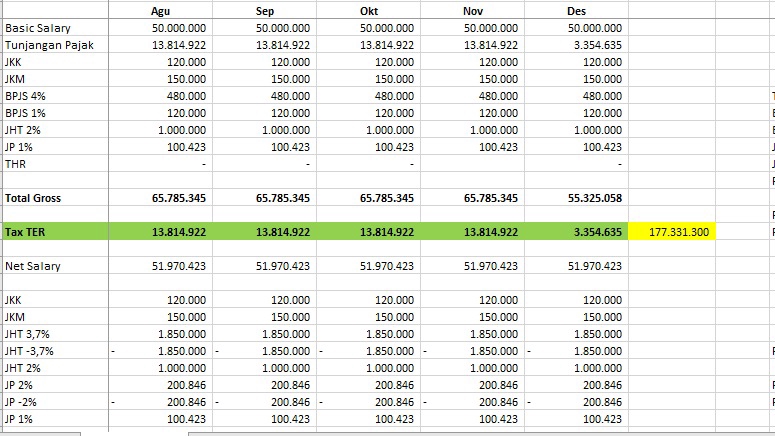Select the Okt column header cell

pos(369,11)
